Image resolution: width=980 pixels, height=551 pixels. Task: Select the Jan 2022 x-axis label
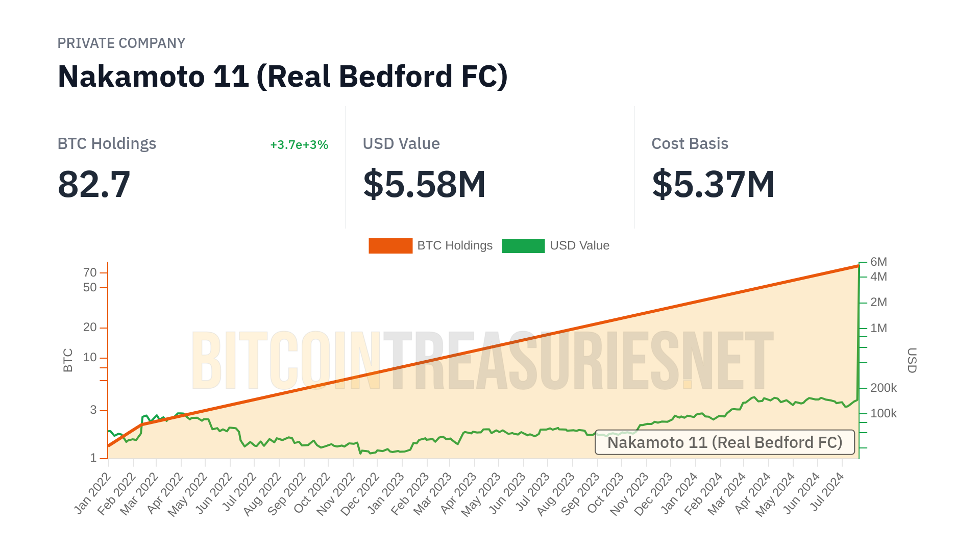tap(93, 493)
